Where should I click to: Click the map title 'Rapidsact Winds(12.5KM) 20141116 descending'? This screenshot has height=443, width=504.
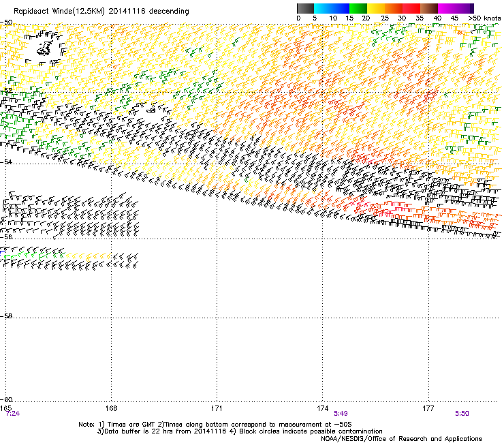point(101,12)
